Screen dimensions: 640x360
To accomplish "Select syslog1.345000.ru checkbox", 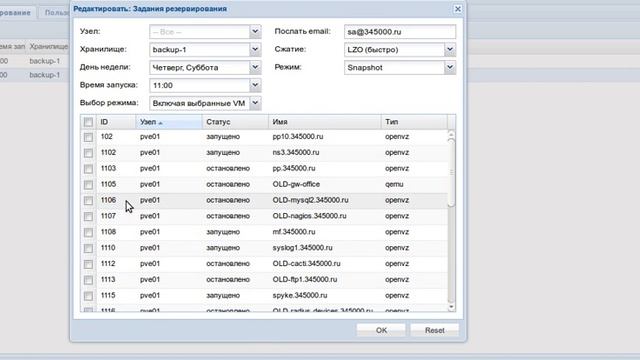I will coord(88,249).
